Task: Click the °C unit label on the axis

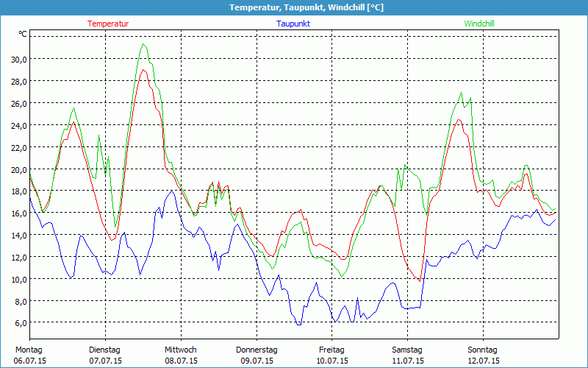Action: [x=23, y=34]
